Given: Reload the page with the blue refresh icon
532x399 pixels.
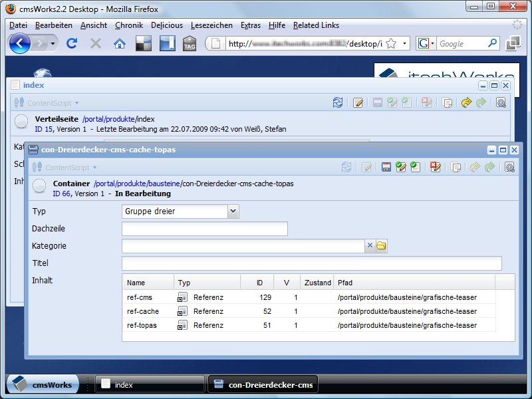Looking at the screenshot, I should click(72, 43).
